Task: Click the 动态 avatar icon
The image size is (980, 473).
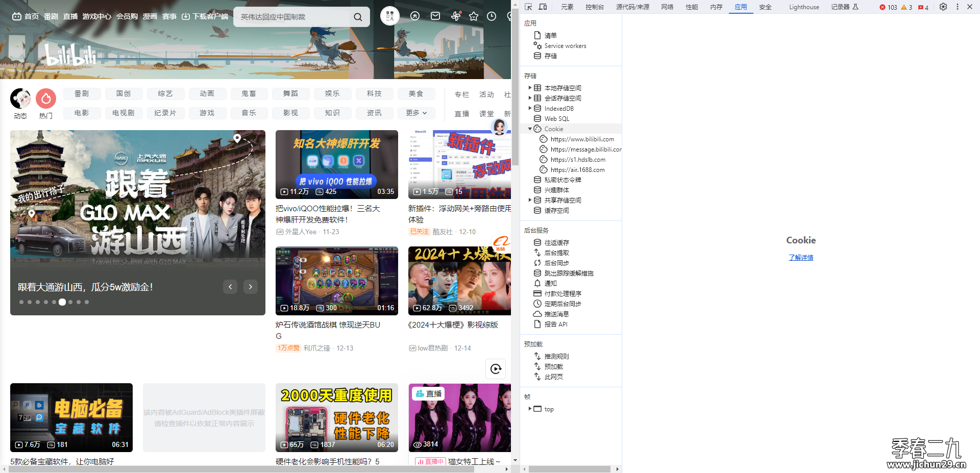Action: click(20, 98)
